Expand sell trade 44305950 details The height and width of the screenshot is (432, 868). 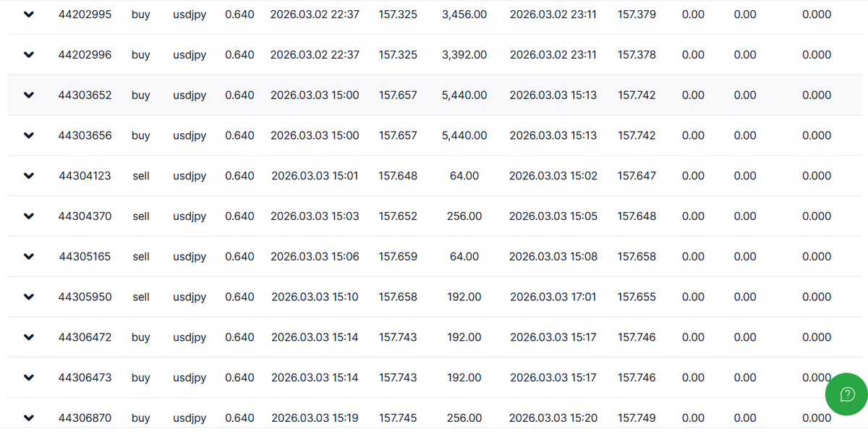[29, 297]
